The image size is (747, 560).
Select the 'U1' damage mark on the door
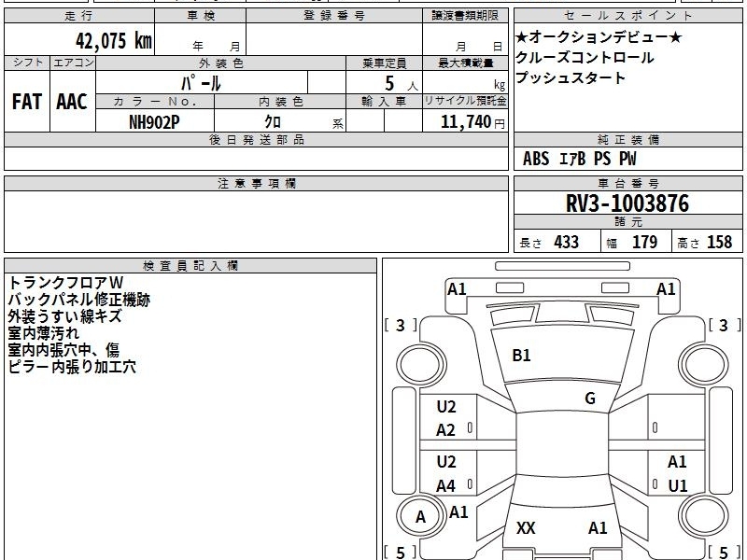point(678,485)
